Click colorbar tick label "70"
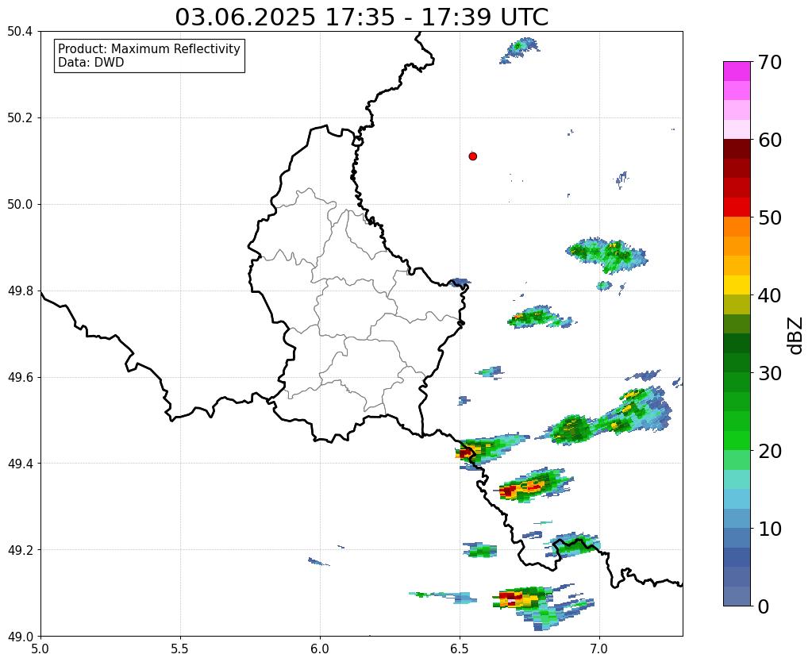 tap(770, 62)
